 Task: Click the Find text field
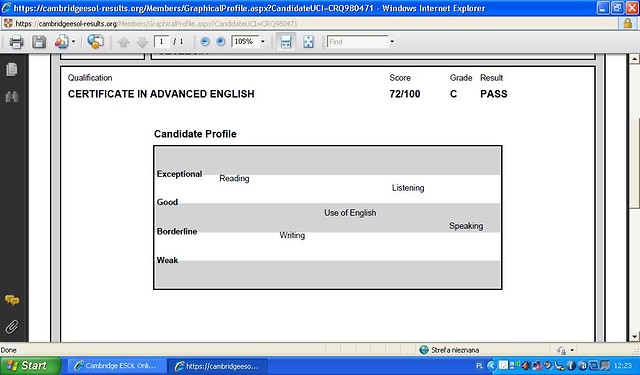pos(358,42)
